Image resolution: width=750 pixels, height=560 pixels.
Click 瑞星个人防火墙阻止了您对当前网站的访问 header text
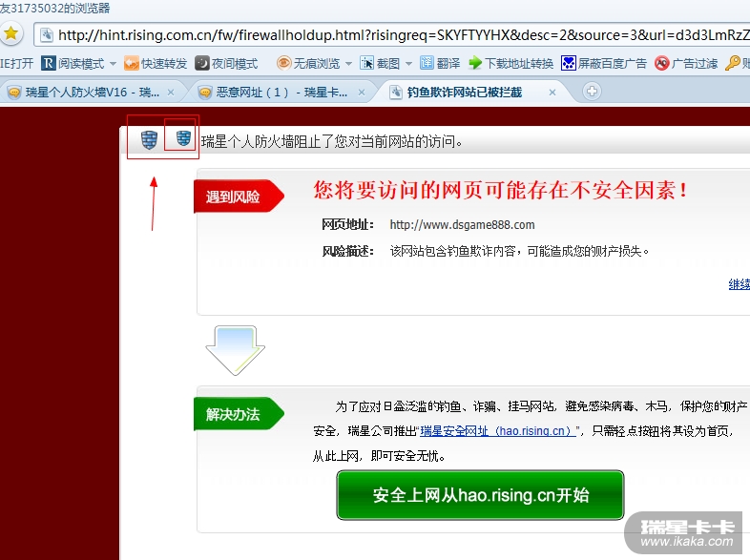(x=332, y=141)
